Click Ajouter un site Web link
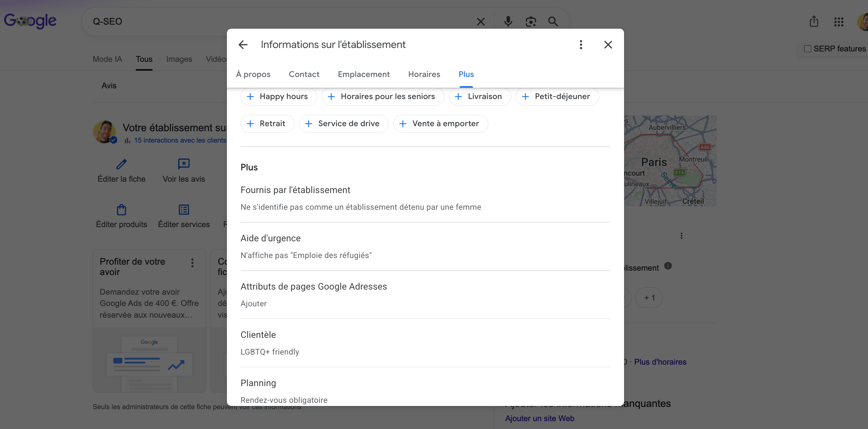Screen dimensions: 868x429 click(540, 418)
